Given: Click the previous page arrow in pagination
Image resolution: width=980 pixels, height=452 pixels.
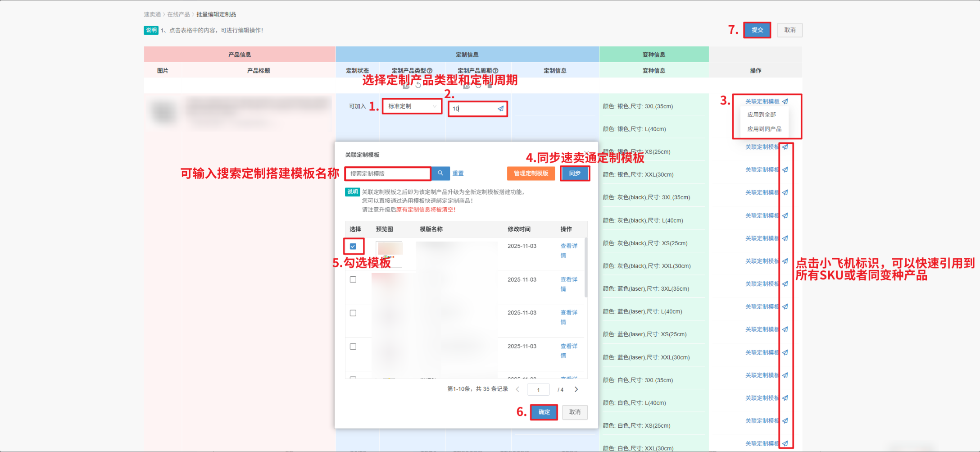Looking at the screenshot, I should click(517, 389).
